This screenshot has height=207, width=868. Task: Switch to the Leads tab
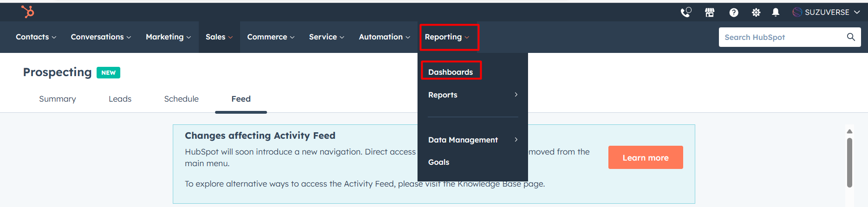pyautogui.click(x=120, y=99)
